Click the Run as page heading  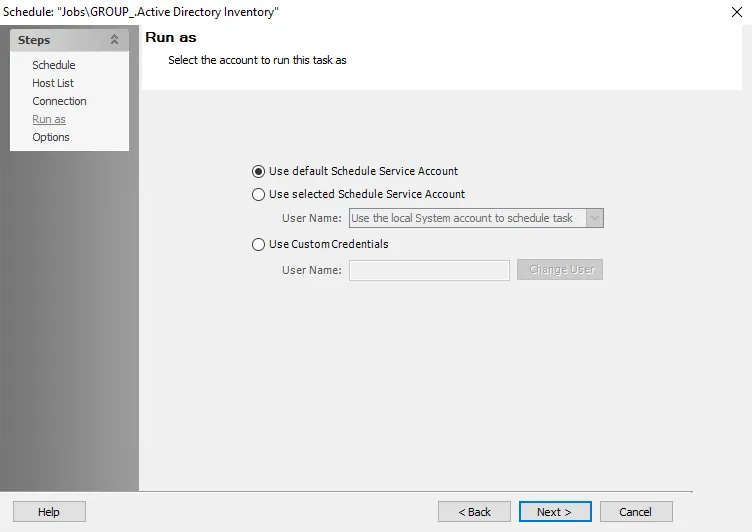pos(171,37)
